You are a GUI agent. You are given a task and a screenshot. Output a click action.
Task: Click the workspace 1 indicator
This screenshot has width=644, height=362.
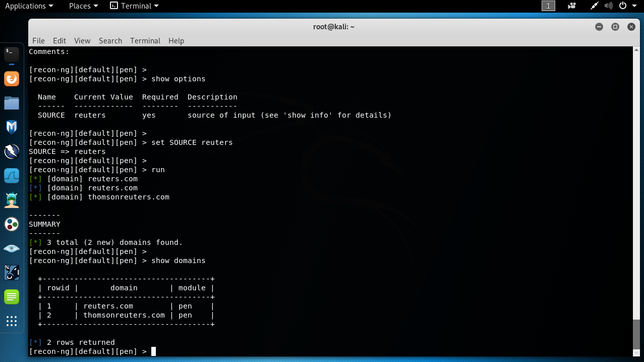[548, 6]
